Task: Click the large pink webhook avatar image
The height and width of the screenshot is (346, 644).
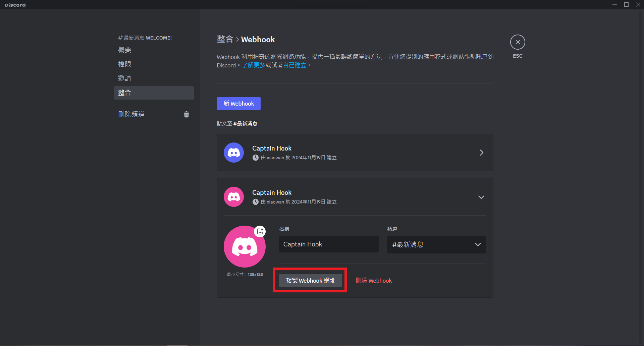Action: click(x=245, y=246)
